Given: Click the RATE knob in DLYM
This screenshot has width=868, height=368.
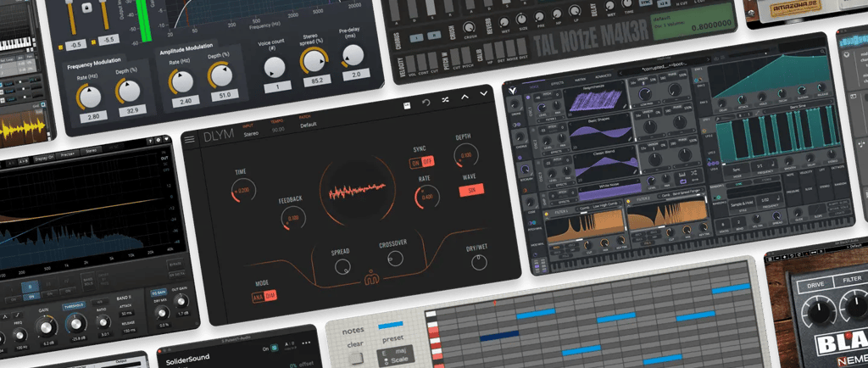Looking at the screenshot, I should [427, 197].
